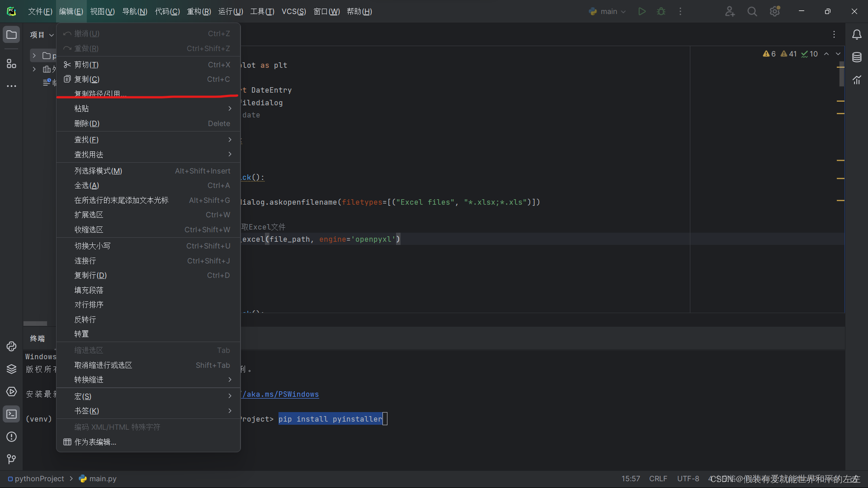
Task: Open the 代码(C) menu
Action: tap(167, 11)
